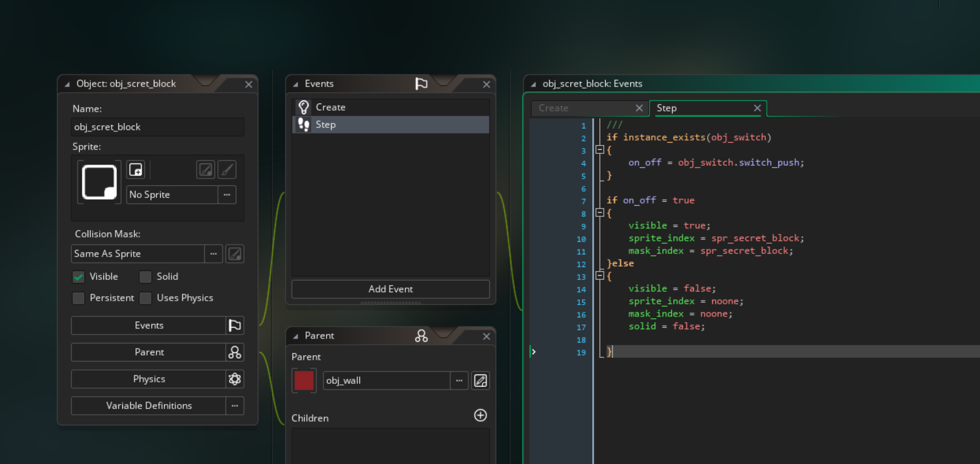Open collision mask ellipsis button
The image size is (980, 464).
(x=214, y=254)
